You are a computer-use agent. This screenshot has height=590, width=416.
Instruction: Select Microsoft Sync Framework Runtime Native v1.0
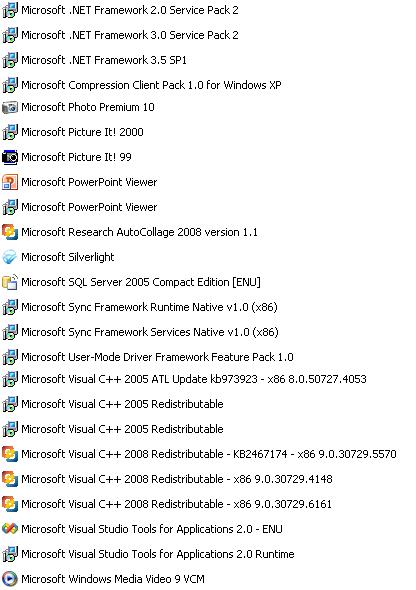click(149, 307)
